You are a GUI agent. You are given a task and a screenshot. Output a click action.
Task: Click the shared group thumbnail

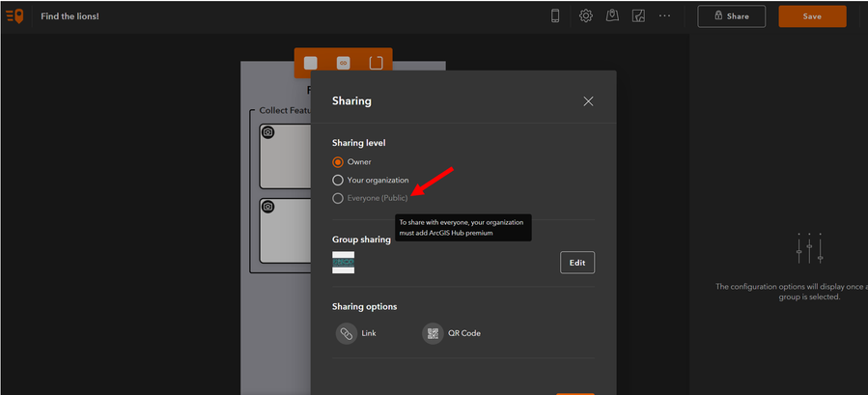343,263
